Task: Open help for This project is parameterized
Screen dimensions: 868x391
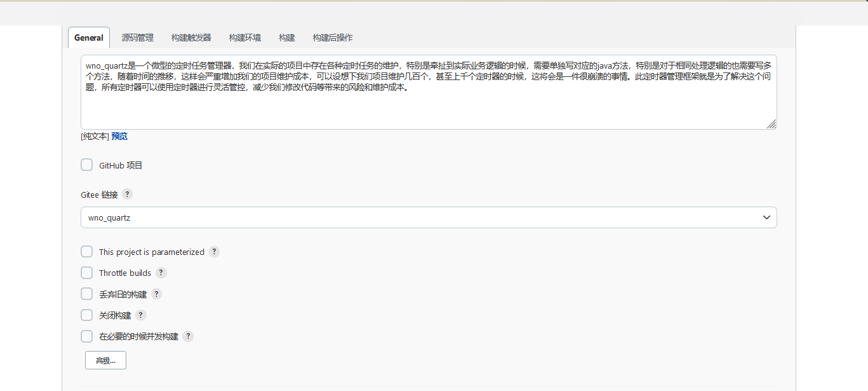Action: tap(215, 252)
